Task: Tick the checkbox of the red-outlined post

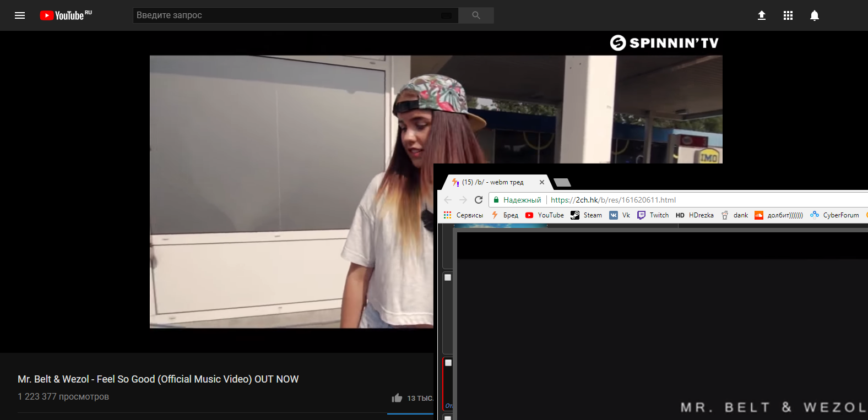Action: (448, 363)
